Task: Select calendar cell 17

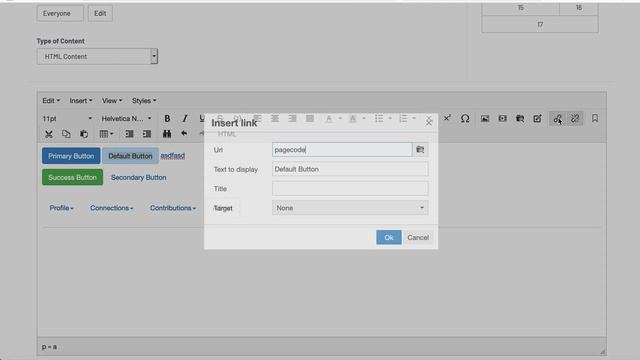Action: click(x=540, y=24)
